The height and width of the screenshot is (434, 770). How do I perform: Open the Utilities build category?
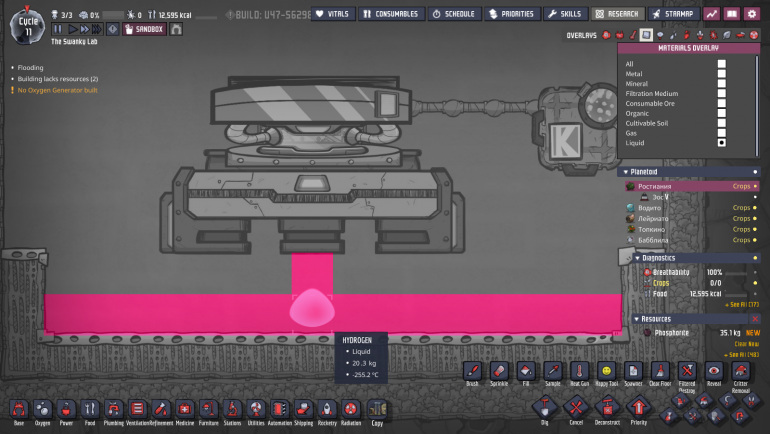(256, 412)
